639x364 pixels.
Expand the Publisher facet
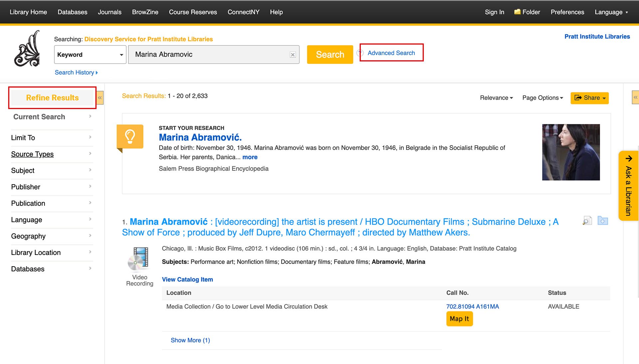click(52, 187)
